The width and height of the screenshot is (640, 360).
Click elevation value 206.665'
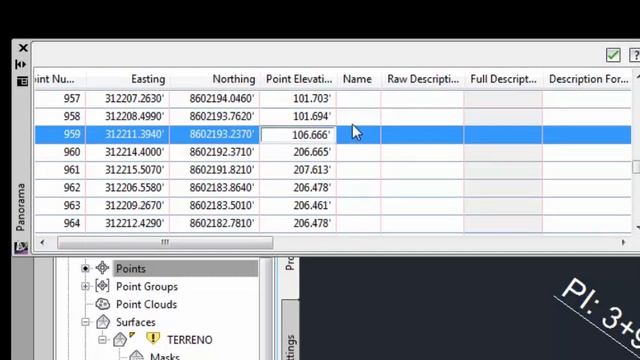[312, 152]
